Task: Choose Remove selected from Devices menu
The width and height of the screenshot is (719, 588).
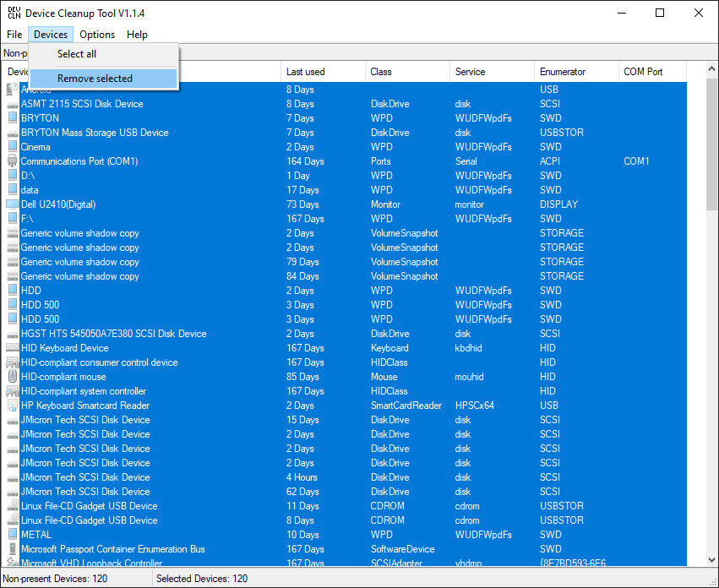Action: coord(95,79)
